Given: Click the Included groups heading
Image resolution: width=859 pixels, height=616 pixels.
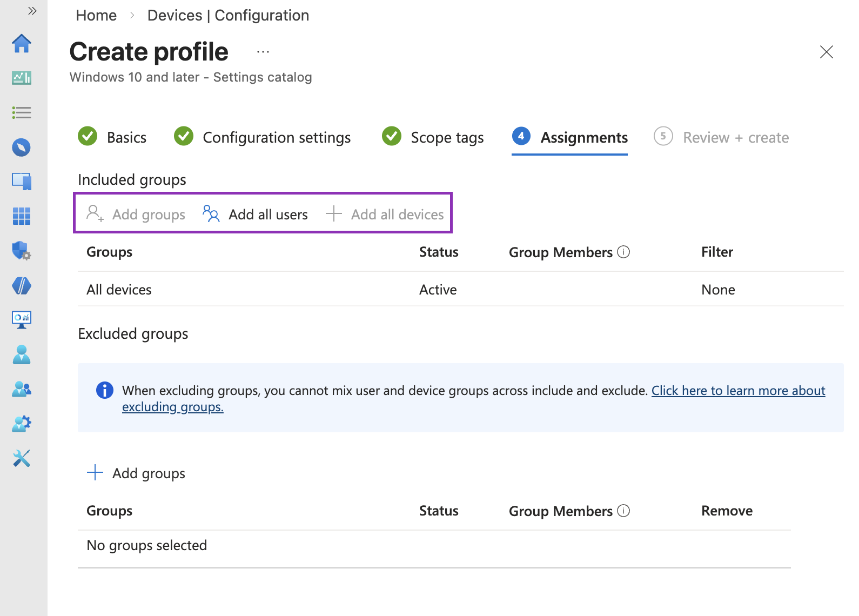Looking at the screenshot, I should click(x=132, y=179).
